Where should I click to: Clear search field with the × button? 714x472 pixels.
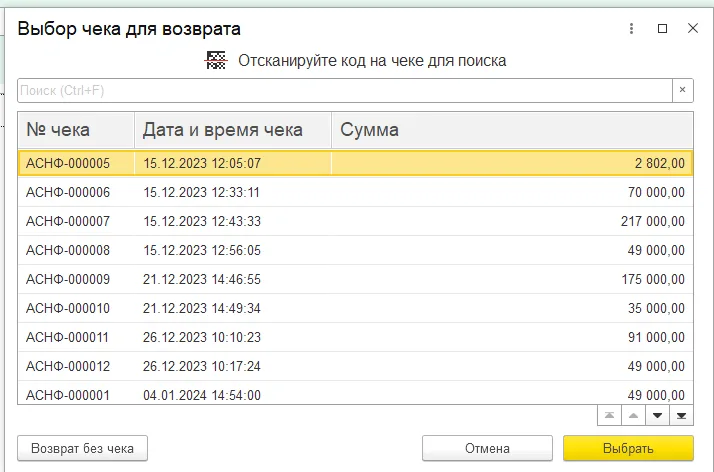click(683, 90)
